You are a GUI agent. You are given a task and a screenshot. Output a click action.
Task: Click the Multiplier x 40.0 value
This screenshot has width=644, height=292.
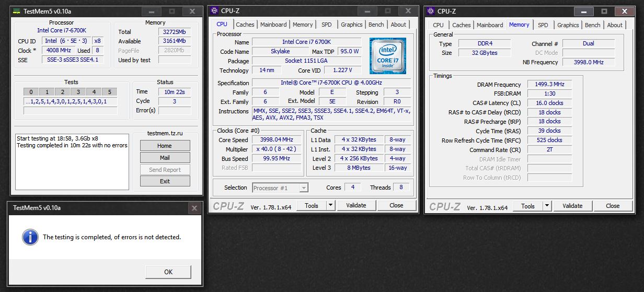[x=277, y=149]
